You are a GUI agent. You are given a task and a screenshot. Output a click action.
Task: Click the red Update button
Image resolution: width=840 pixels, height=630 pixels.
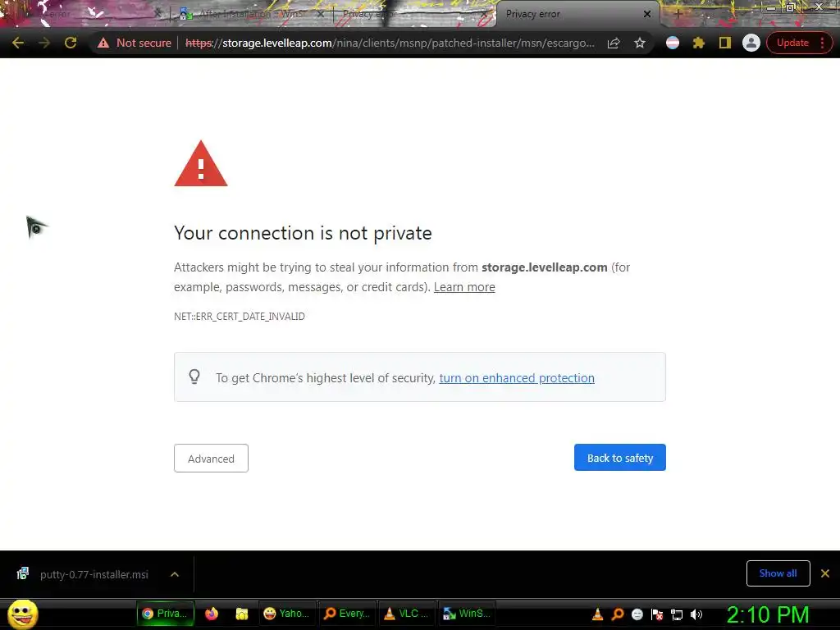[x=792, y=43]
